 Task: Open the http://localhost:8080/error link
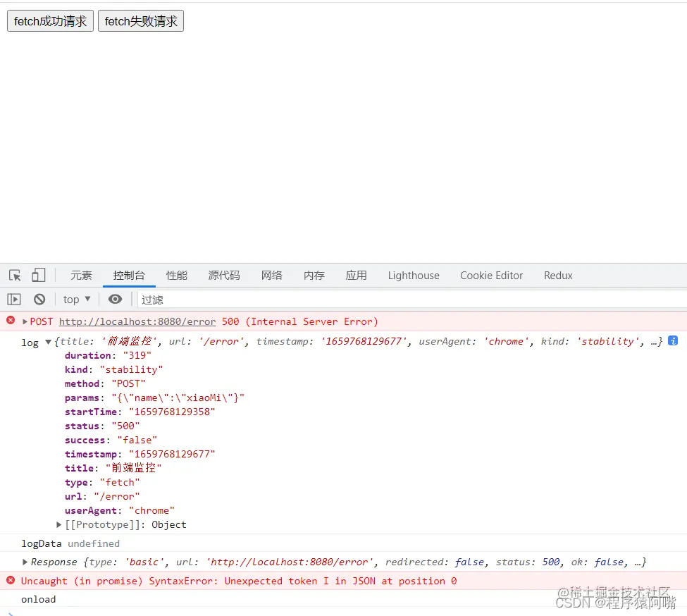pyautogui.click(x=137, y=321)
